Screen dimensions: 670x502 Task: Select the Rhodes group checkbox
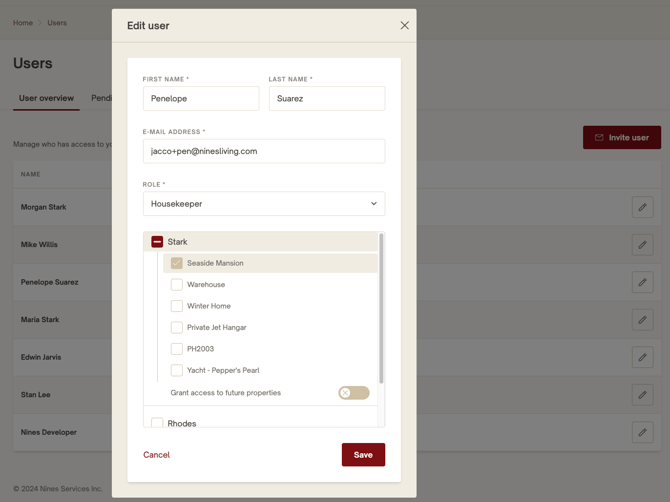tap(157, 423)
